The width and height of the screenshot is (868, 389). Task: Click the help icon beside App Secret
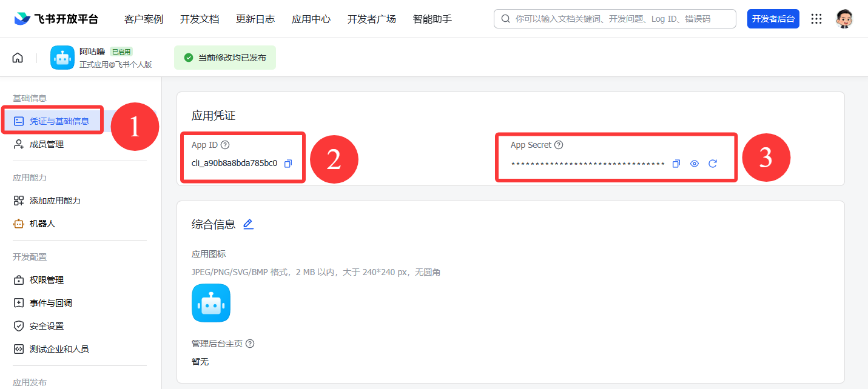[559, 145]
